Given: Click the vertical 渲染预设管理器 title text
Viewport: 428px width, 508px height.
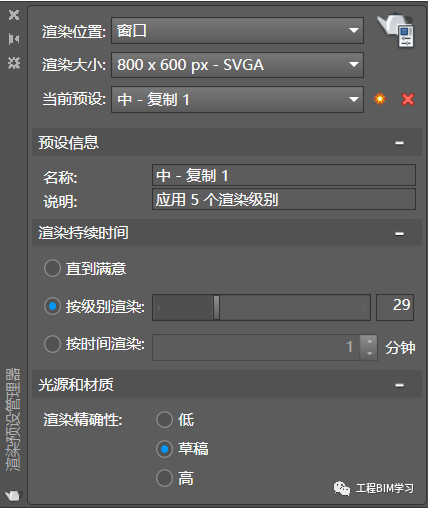Looking at the screenshot, I should click(x=13, y=419).
